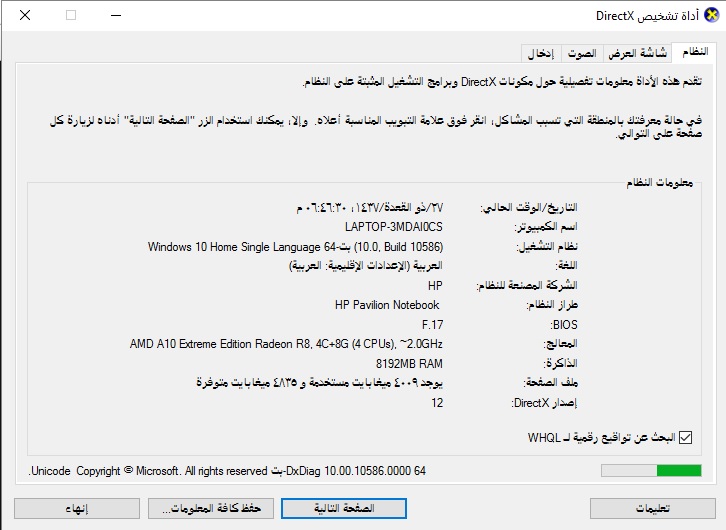Select the AMD A10 Extreme Edition processor text
Screen dimensions: 726x530
[x=286, y=344]
